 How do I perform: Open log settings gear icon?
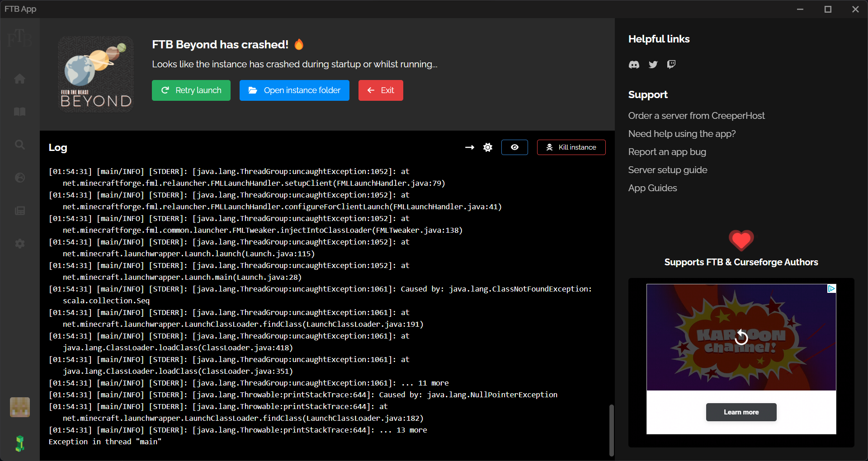point(488,147)
